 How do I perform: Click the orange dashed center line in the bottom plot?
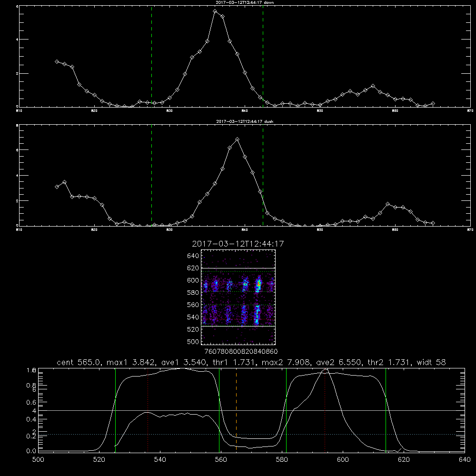point(236,410)
